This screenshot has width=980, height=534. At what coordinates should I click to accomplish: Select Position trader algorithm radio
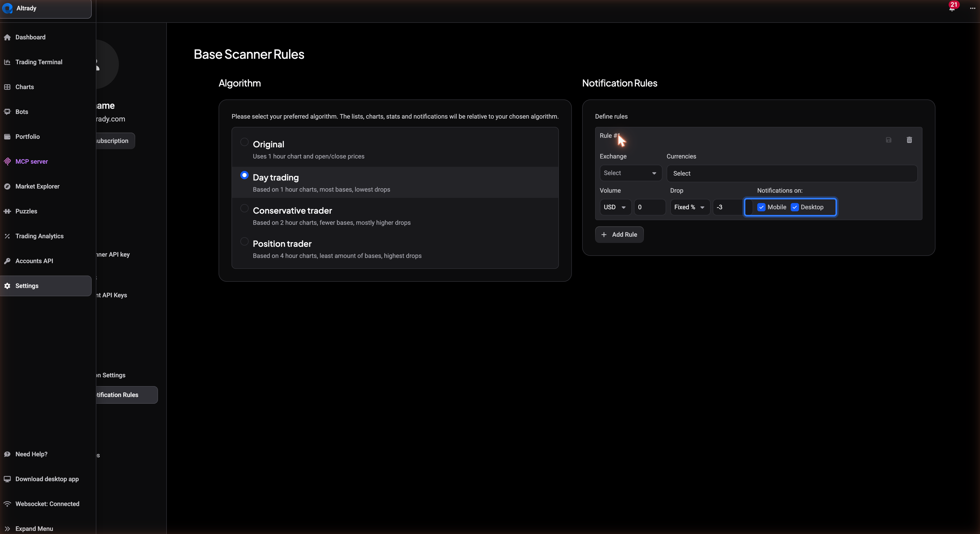[244, 241]
